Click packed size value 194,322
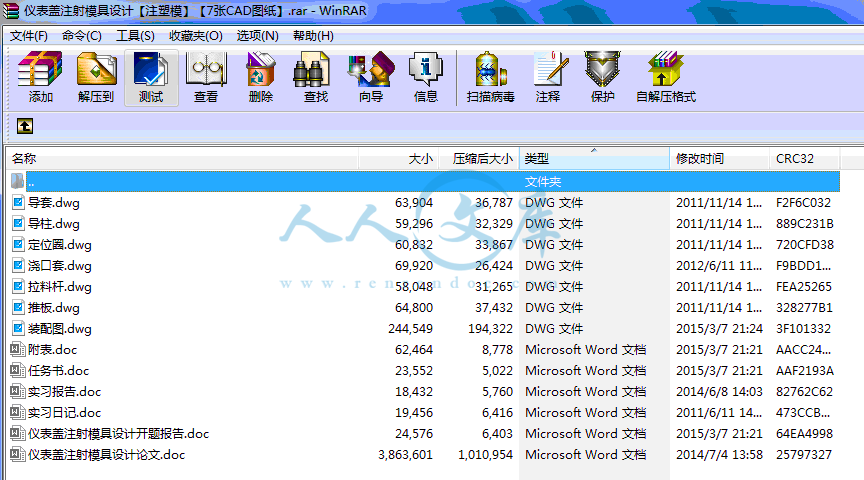The width and height of the screenshot is (864, 480). [490, 328]
